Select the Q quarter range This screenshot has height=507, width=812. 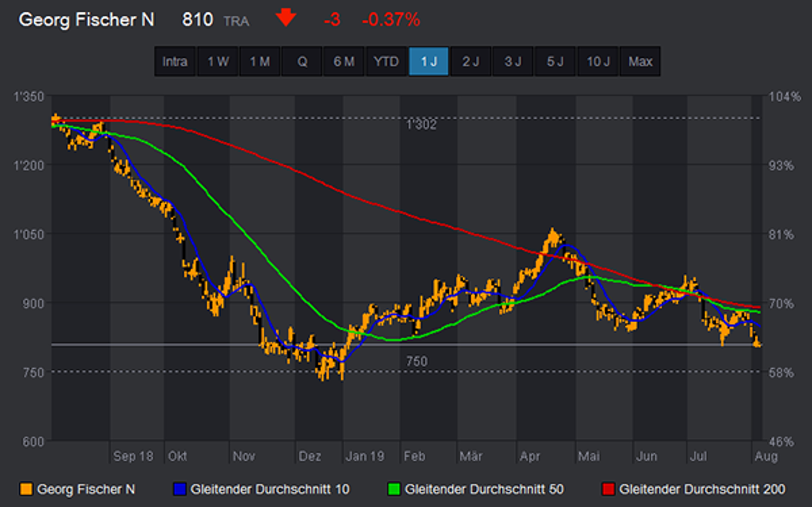point(302,61)
